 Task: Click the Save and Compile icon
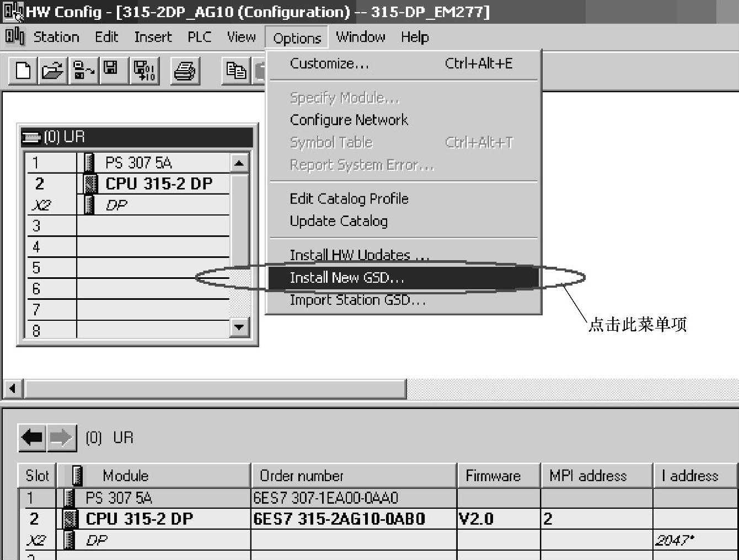click(x=145, y=71)
